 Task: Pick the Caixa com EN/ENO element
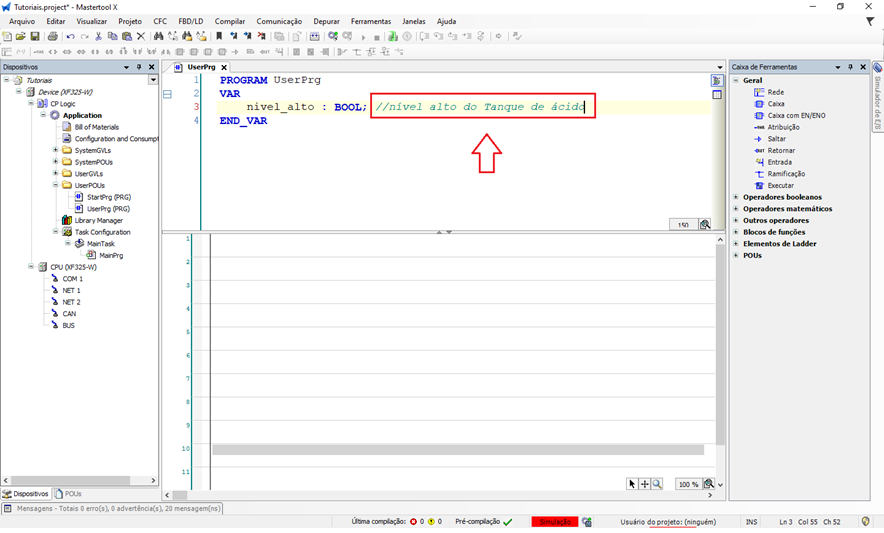796,115
